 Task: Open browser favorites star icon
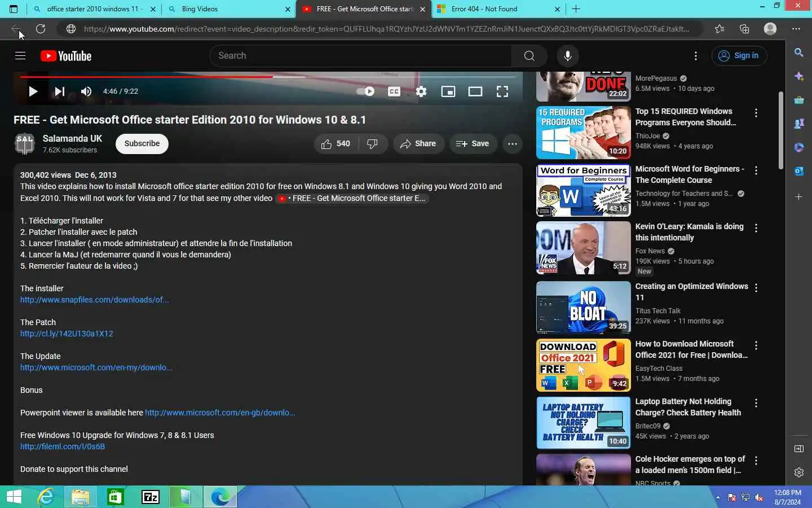(720, 29)
